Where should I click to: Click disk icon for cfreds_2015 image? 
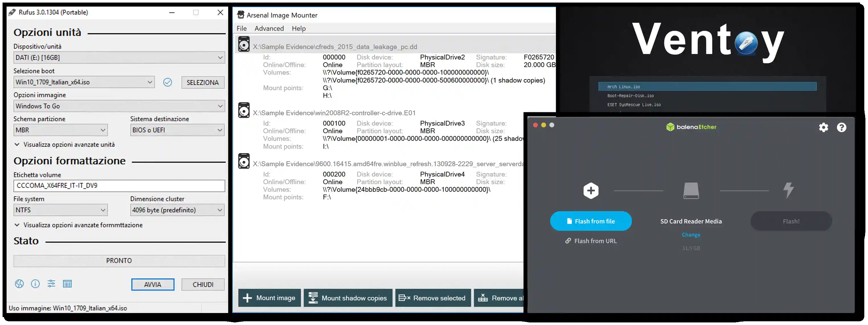(244, 44)
